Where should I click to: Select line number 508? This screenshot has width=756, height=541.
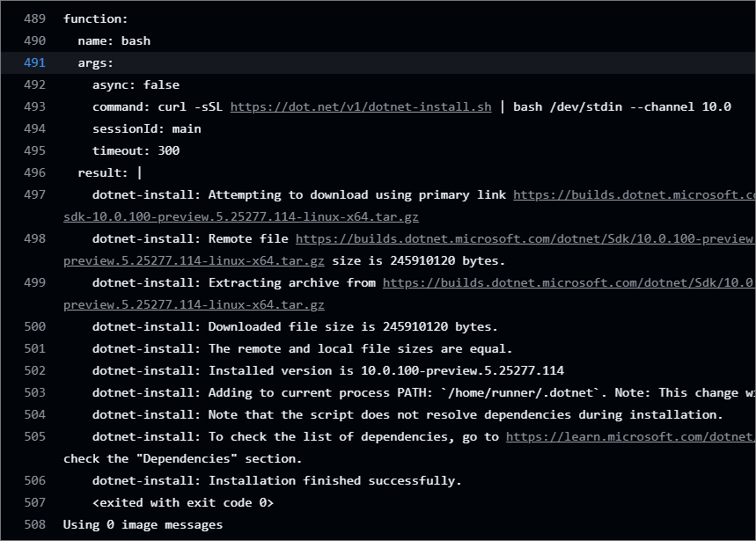tap(34, 524)
